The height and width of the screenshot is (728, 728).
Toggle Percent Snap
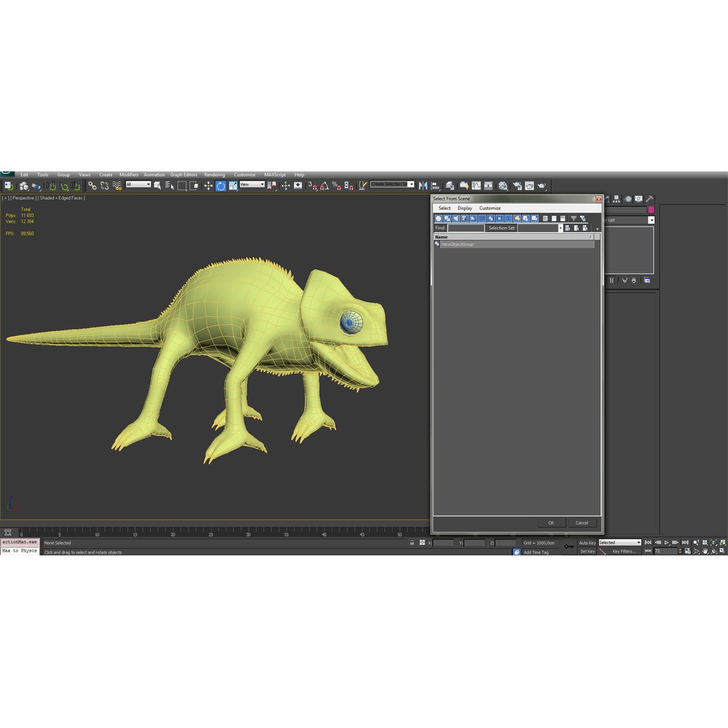click(336, 186)
